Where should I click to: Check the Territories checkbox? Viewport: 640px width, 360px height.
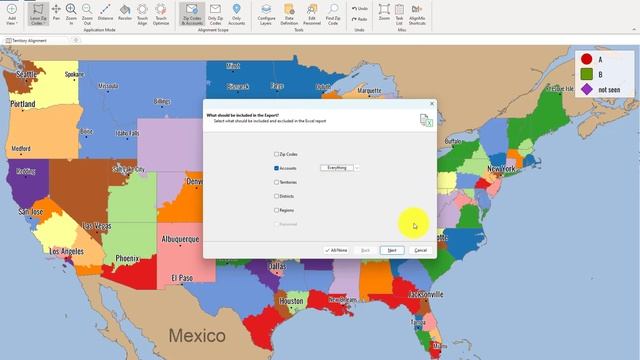276,182
